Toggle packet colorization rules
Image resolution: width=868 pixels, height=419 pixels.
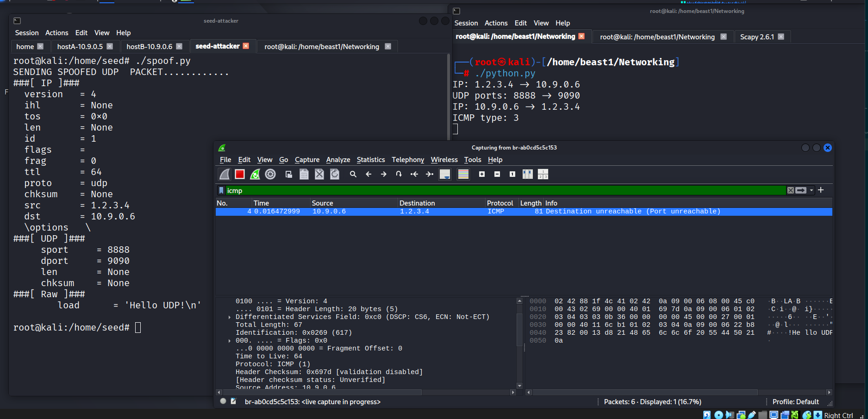point(463,174)
